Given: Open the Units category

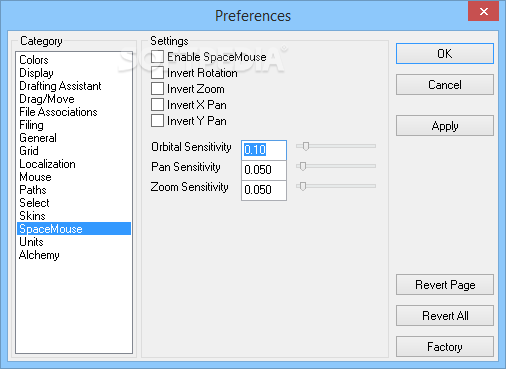Looking at the screenshot, I should click(x=31, y=242).
